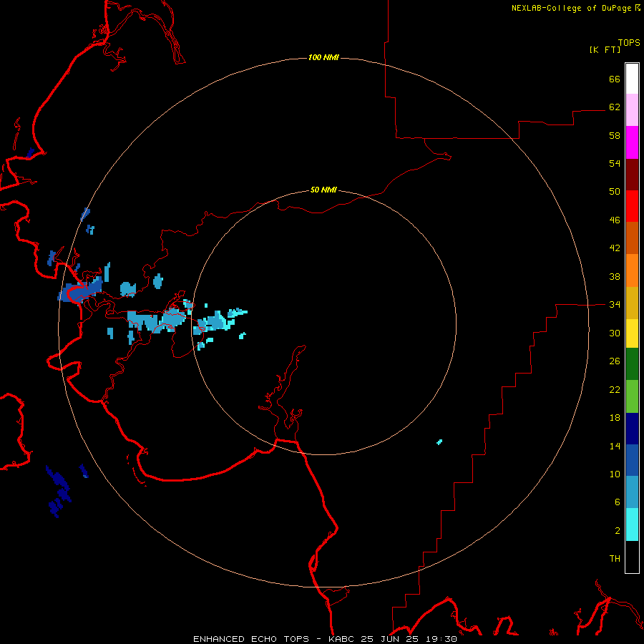Click the NEXLAB-College of DuPage label
644x644 pixels.
575,8
